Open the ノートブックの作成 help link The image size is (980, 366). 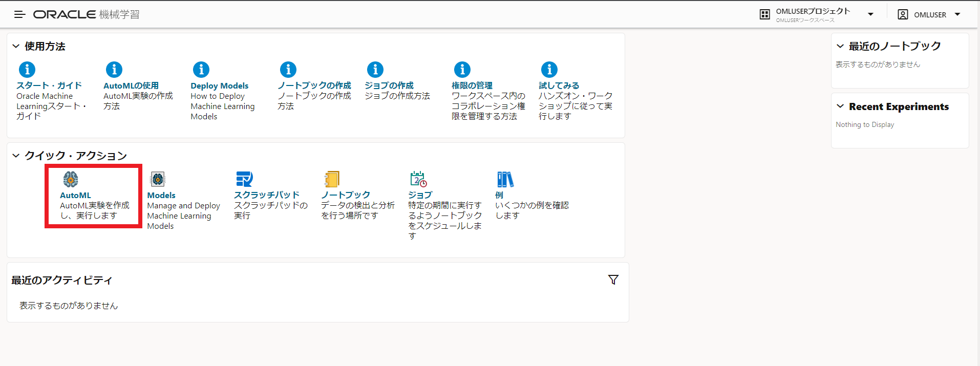[x=314, y=85]
